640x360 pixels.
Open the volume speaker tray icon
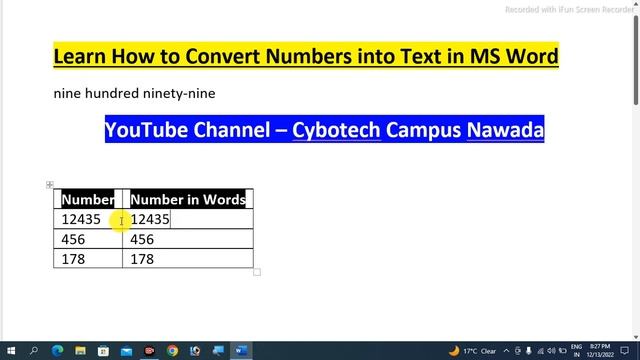tap(551, 351)
